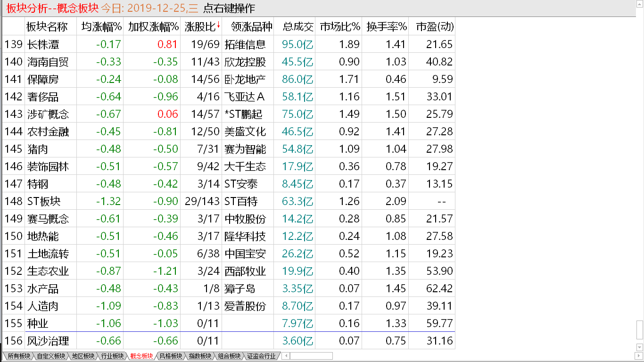Select the 土地流转 sector name

coord(48,254)
